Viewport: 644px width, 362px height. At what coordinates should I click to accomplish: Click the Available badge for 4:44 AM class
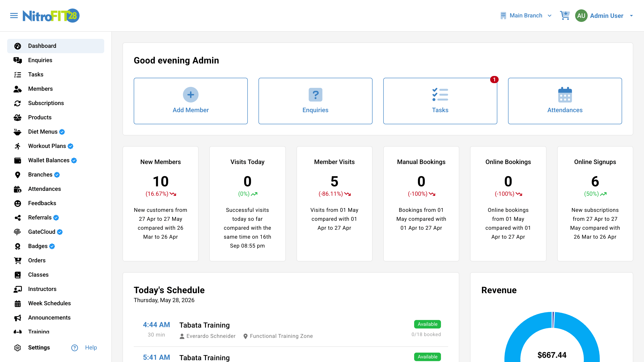pos(428,324)
